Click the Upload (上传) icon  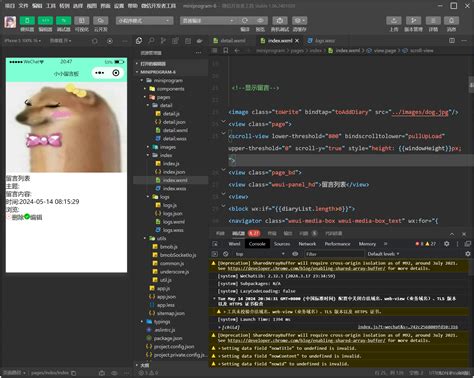coord(394,21)
